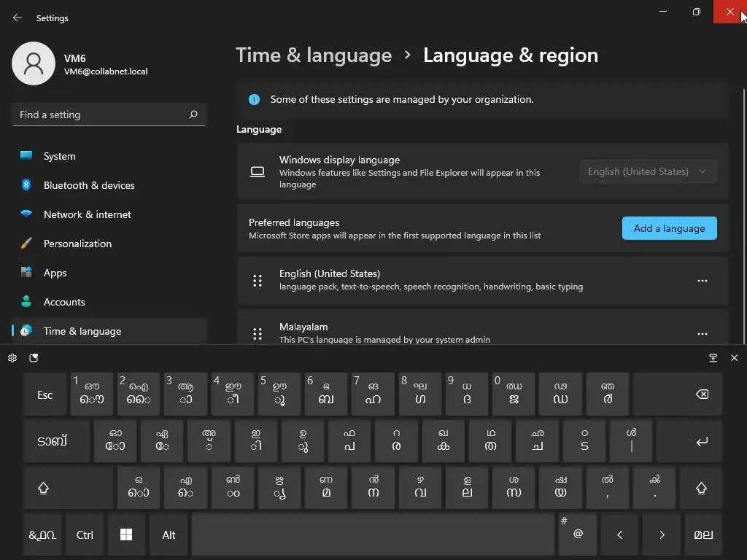The width and height of the screenshot is (747, 560).
Task: Open Accounts settings
Action: click(x=109, y=302)
